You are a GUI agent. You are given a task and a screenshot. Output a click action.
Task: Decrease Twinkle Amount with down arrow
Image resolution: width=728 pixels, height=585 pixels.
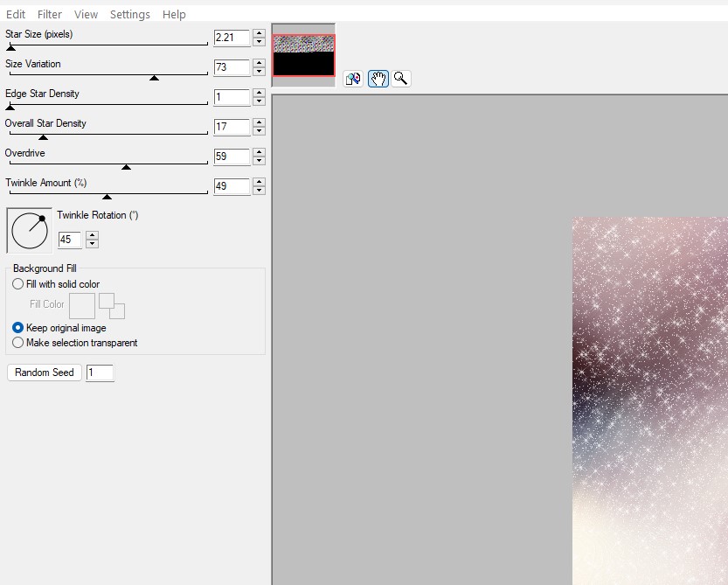259,191
